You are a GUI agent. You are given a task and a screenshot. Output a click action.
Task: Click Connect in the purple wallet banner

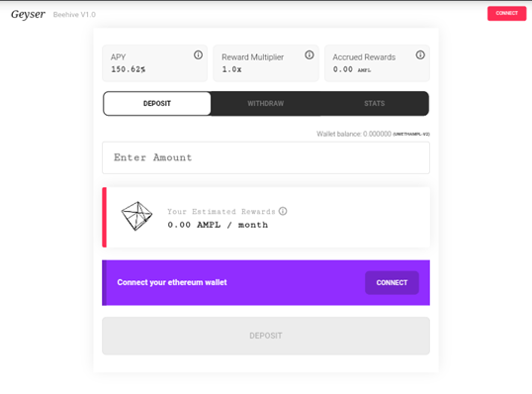[392, 282]
